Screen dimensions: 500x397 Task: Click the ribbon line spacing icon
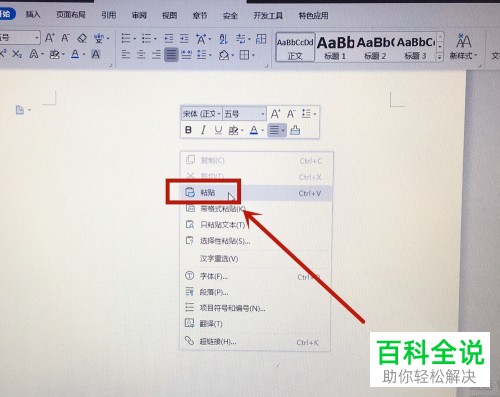(202, 54)
